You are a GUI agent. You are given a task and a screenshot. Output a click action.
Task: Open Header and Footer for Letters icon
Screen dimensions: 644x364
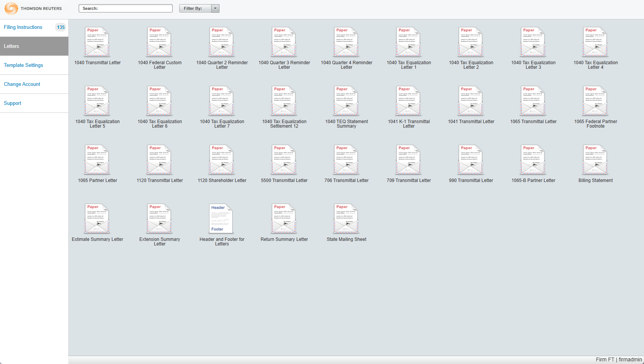click(221, 219)
